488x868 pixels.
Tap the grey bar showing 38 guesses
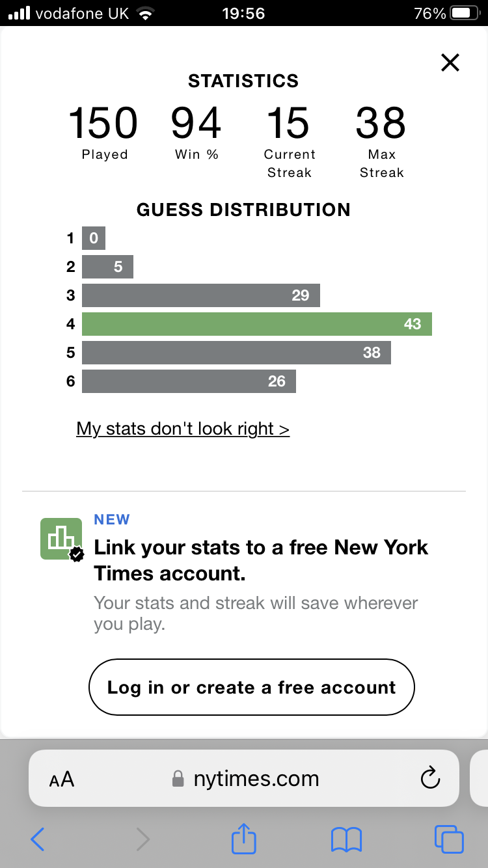236,353
